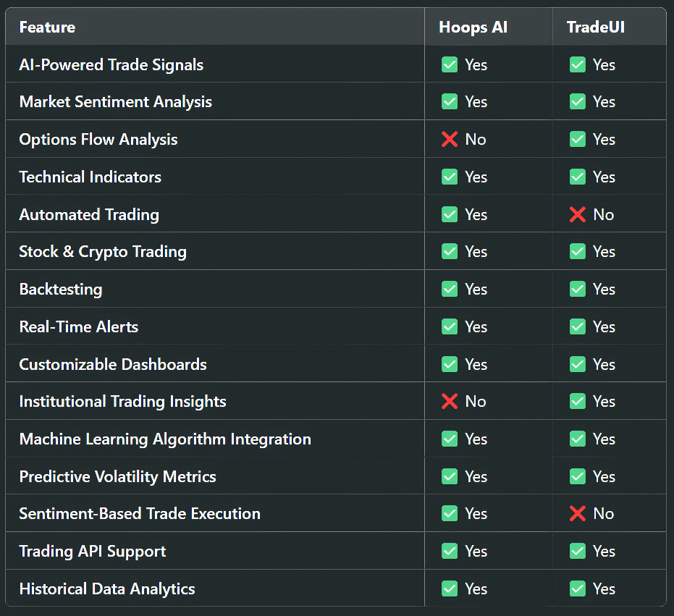Image resolution: width=674 pixels, height=616 pixels.
Task: Select the Real-Time Alerts label
Action: click(79, 327)
